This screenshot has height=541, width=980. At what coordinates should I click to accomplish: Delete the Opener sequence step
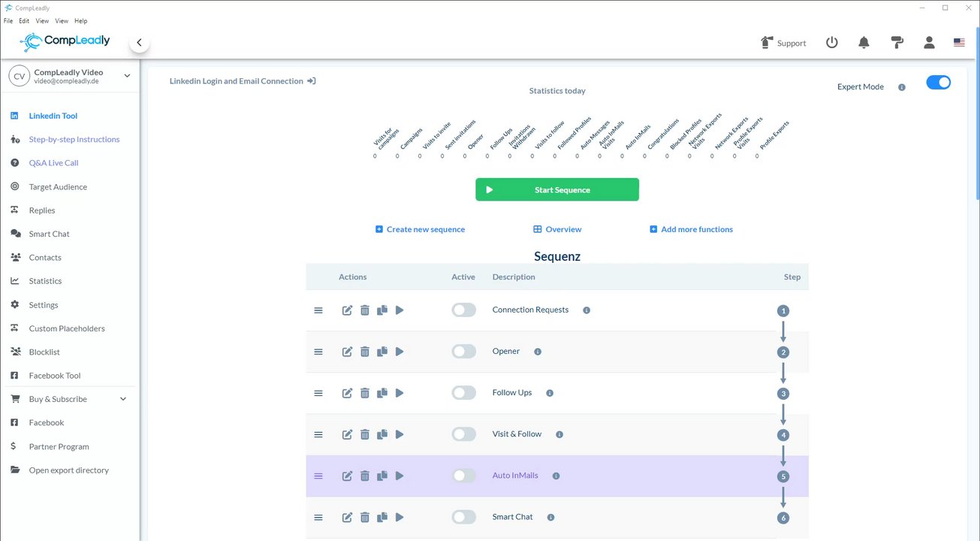365,352
